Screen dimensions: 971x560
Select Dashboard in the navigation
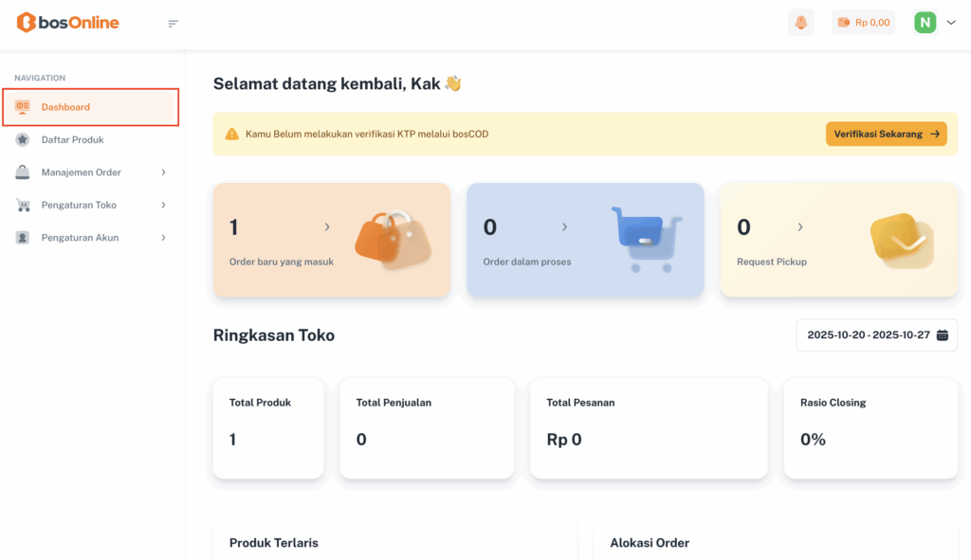coord(65,107)
